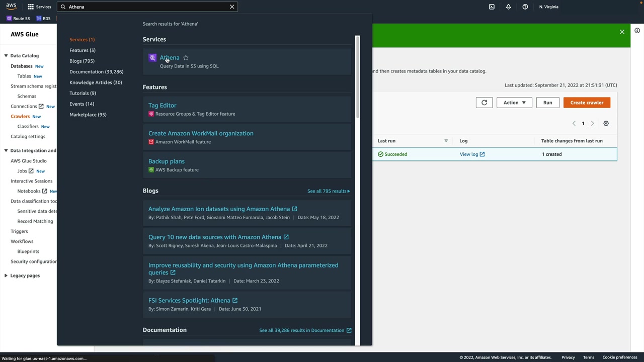Open the Route 53 bookmark
The height and width of the screenshot is (362, 644).
coord(18,19)
